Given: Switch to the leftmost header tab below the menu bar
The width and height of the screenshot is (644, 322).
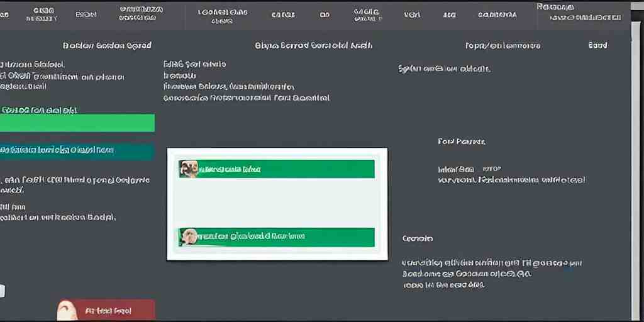Looking at the screenshot, I should point(106,46).
